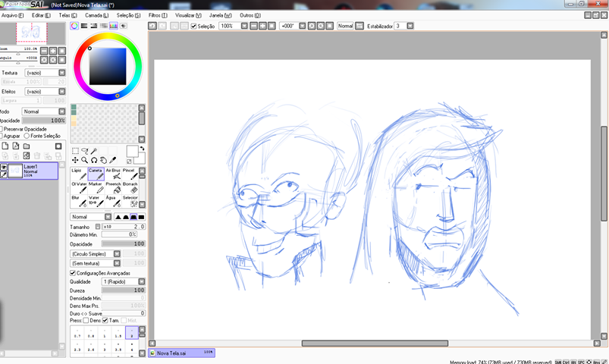
Task: Open the Textura dropdown
Action: click(44, 73)
